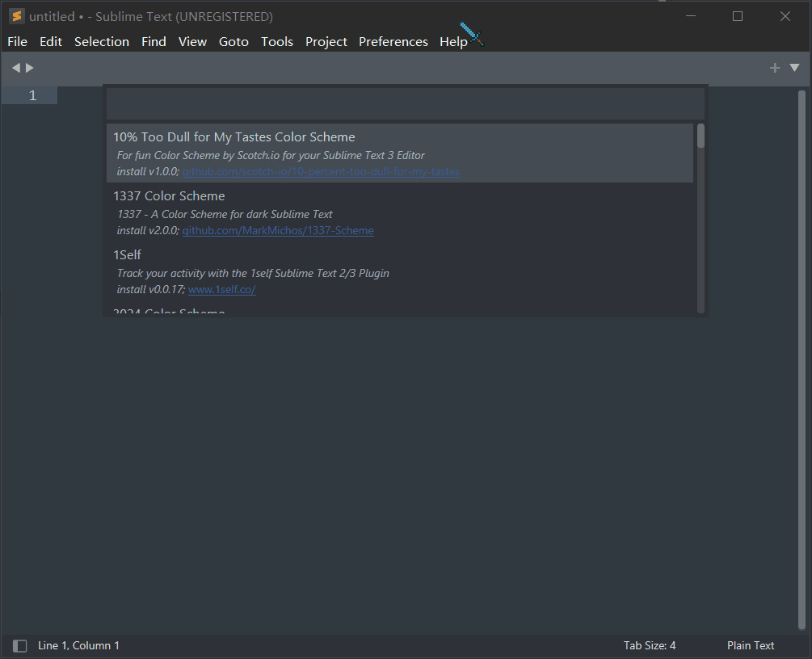Open the Tools menu
The image size is (812, 659).
point(277,41)
